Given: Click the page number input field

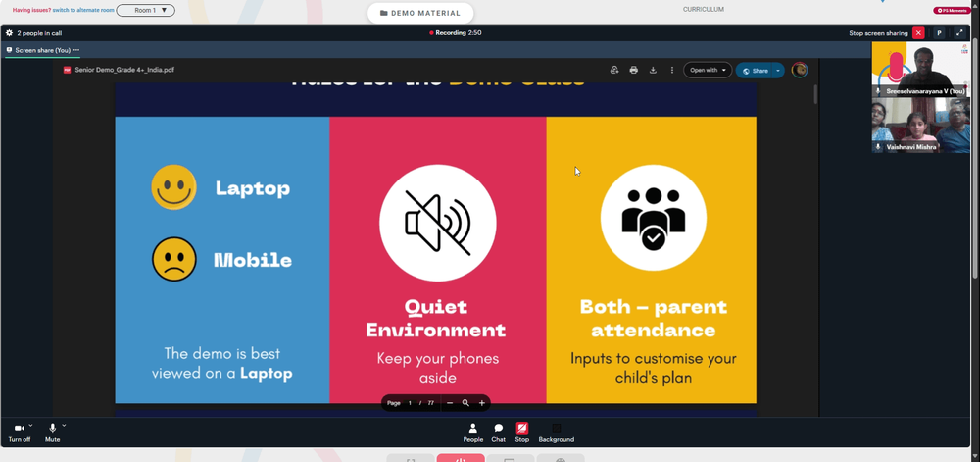Looking at the screenshot, I should (x=410, y=403).
